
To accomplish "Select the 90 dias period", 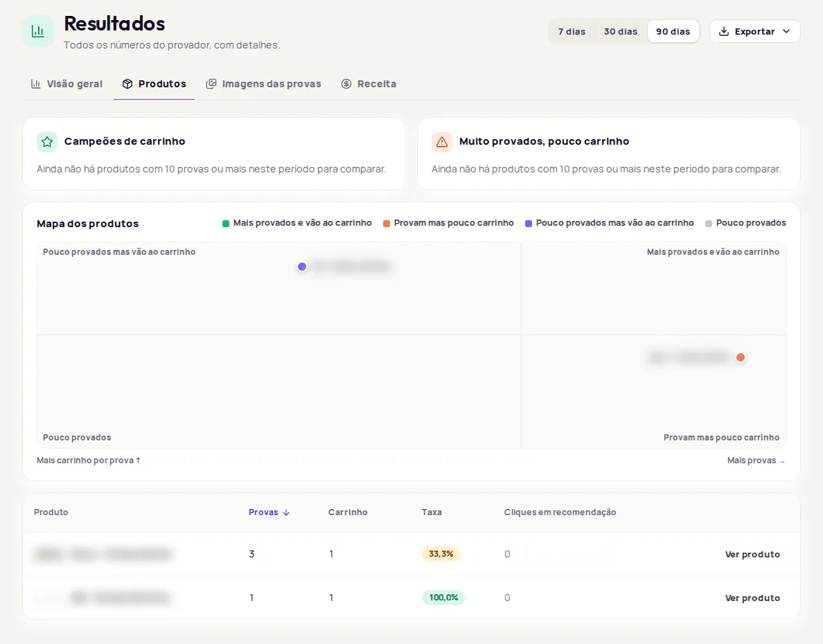I will 673,31.
